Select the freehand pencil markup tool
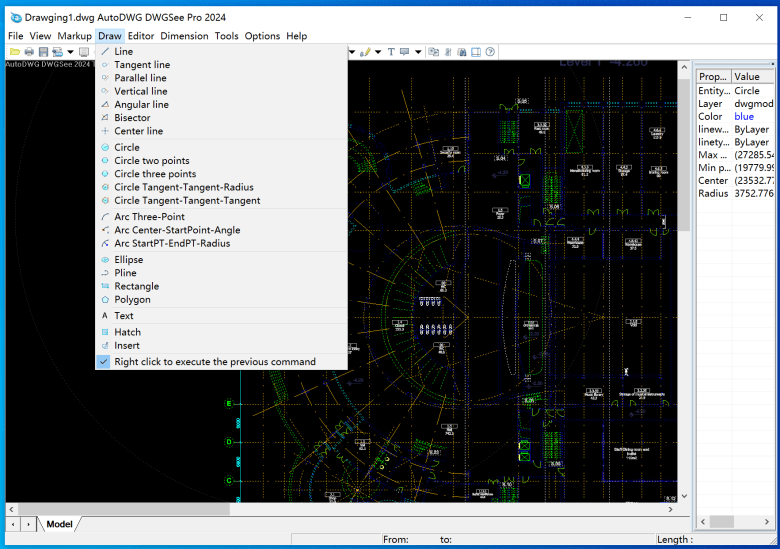Image resolution: width=780 pixels, height=549 pixels. coord(365,52)
